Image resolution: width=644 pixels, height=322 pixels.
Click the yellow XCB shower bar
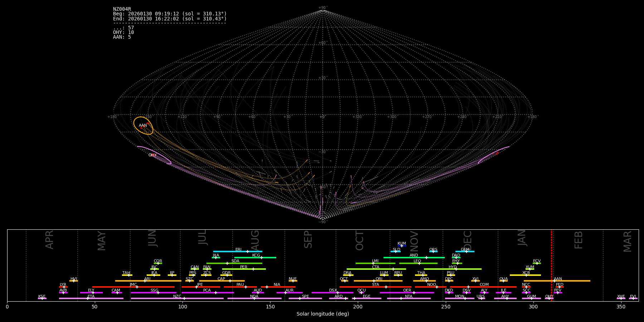point(525,275)
